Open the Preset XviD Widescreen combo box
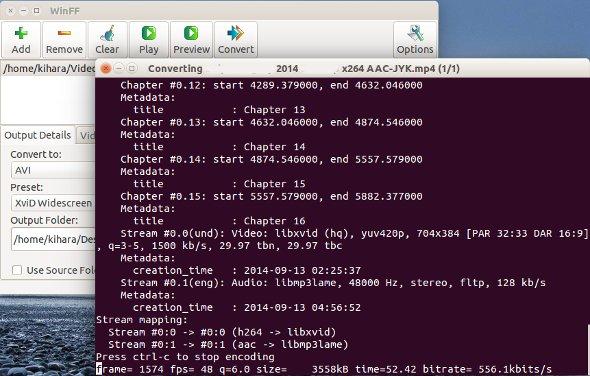590x376 pixels. point(53,203)
